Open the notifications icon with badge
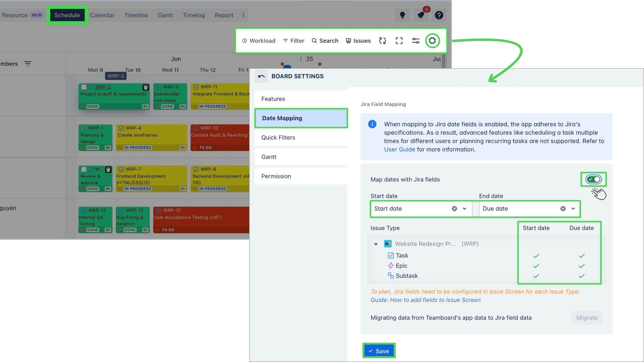 click(421, 15)
